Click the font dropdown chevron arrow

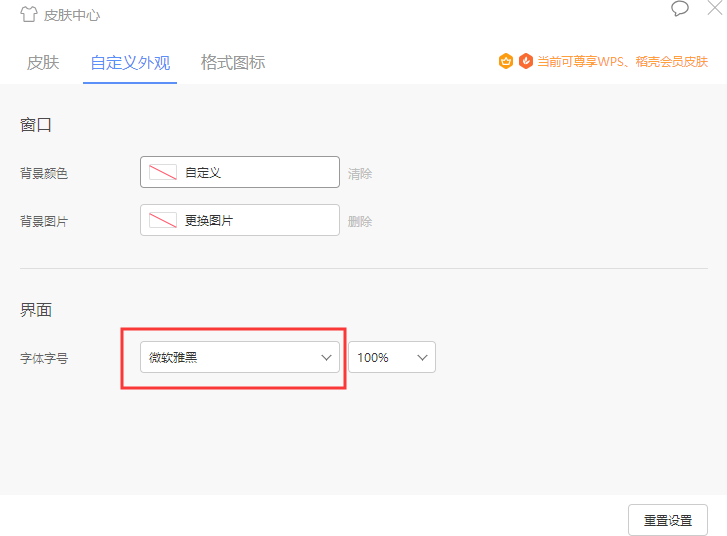326,357
